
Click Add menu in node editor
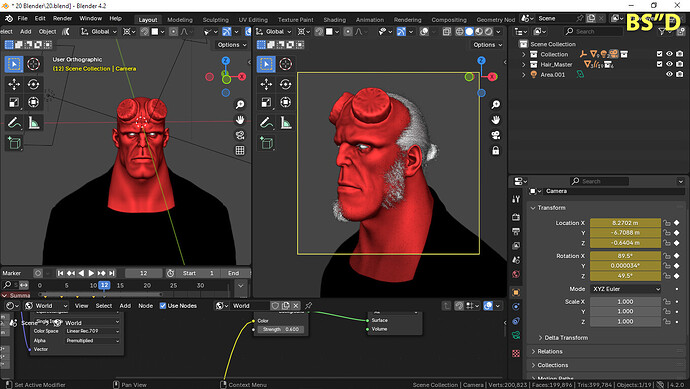(125, 306)
